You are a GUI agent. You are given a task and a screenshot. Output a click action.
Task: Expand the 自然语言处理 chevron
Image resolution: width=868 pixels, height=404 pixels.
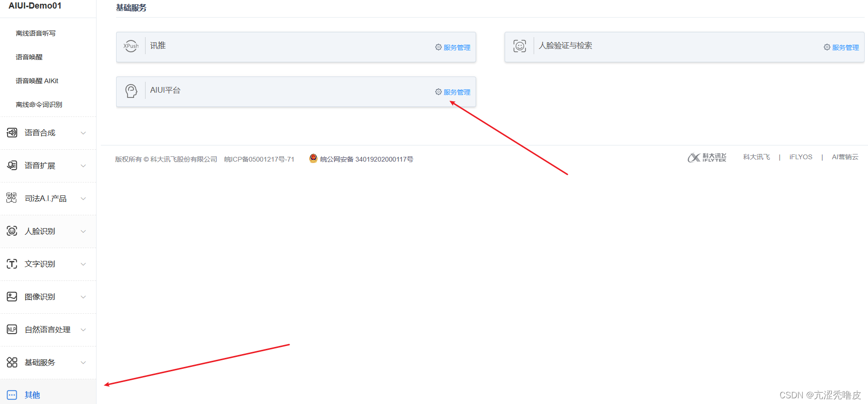click(x=83, y=330)
